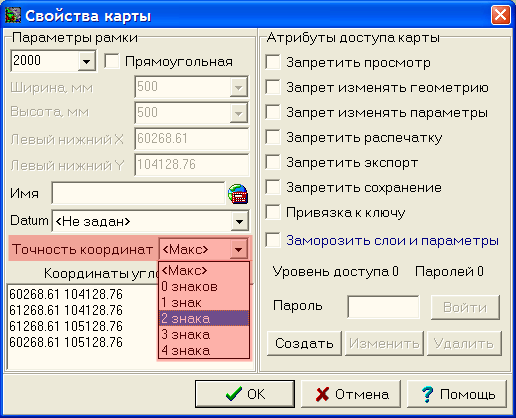Click the Левый нижний X field
The width and height of the screenshot is (516, 418).
[x=192, y=138]
